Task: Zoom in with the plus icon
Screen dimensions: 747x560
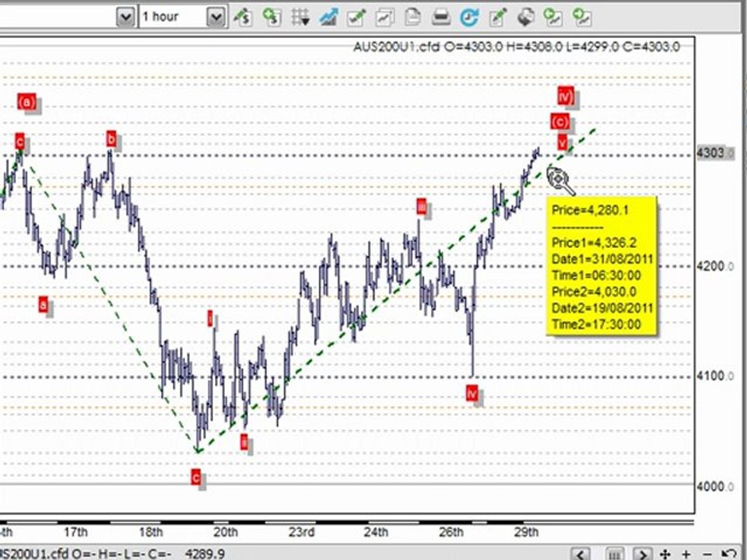Action: click(686, 555)
